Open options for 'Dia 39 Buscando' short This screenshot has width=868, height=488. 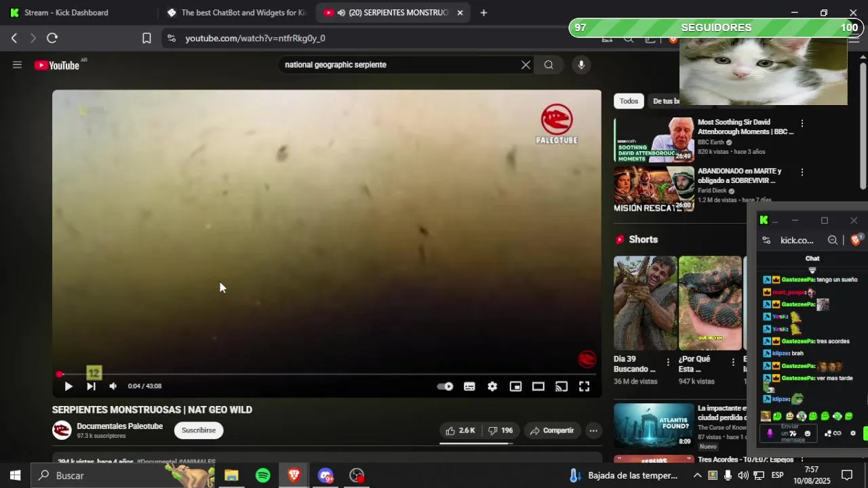668,362
